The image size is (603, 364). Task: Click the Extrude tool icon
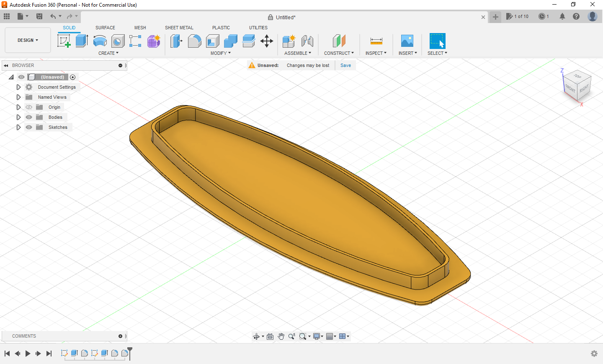click(82, 41)
